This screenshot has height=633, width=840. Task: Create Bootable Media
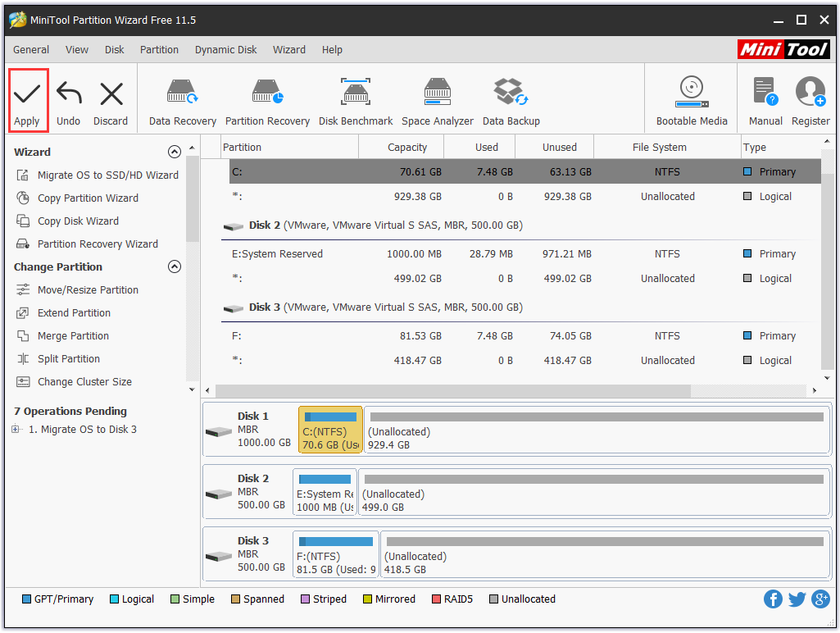click(692, 101)
